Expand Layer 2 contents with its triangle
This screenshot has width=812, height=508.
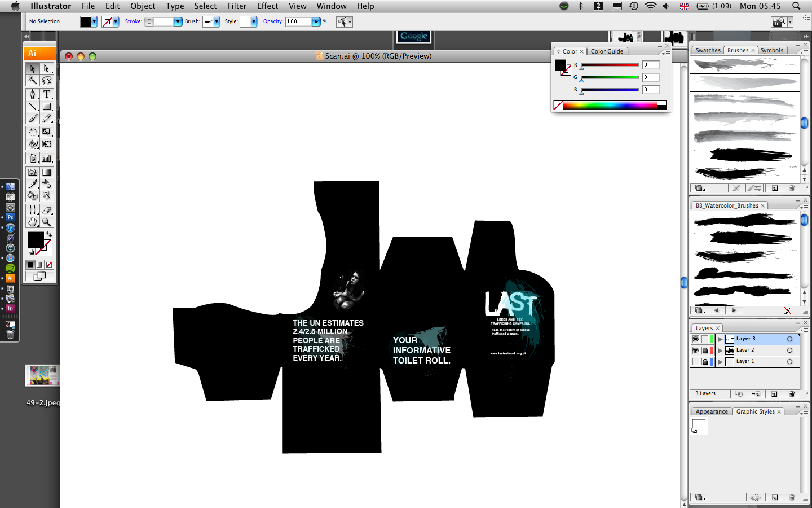click(x=720, y=351)
